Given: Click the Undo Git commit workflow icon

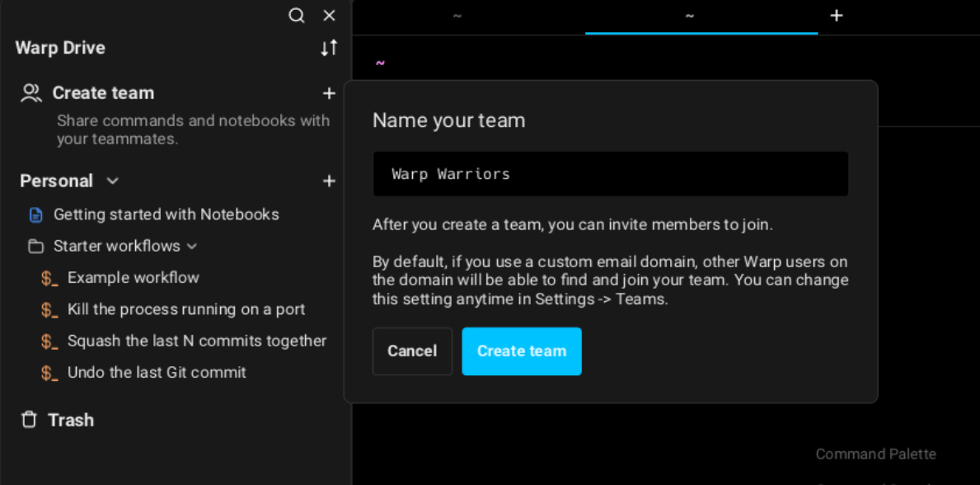Looking at the screenshot, I should tap(50, 374).
